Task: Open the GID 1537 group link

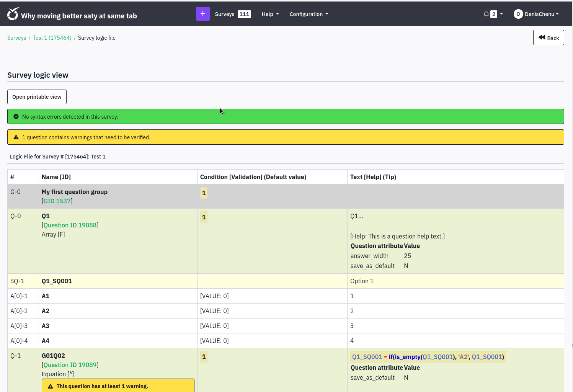Action: (x=57, y=201)
